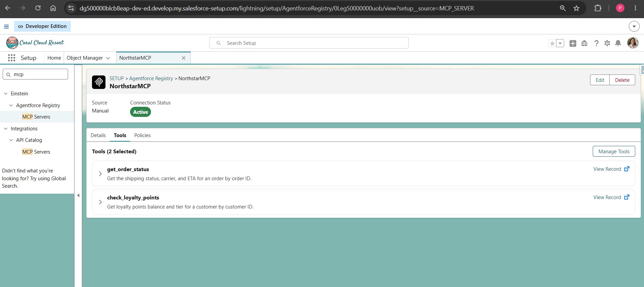This screenshot has height=287, width=644.
Task: Open View Record for get_order_status
Action: coord(611,169)
